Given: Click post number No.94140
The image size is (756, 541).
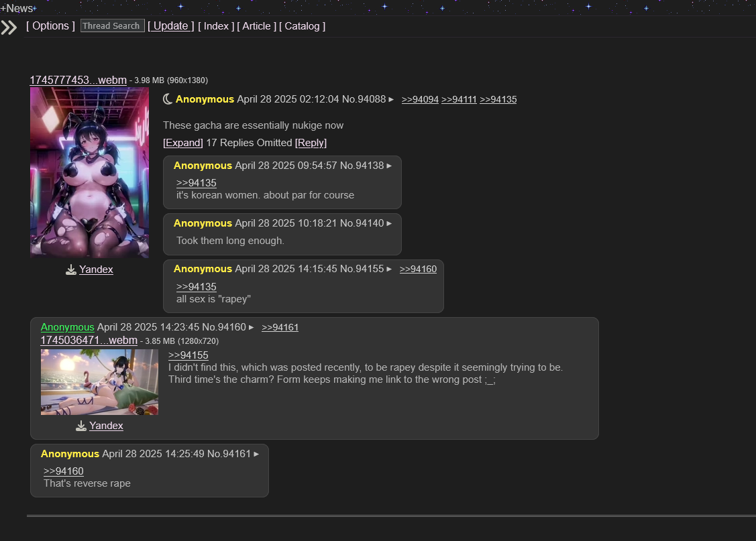Looking at the screenshot, I should [362, 223].
